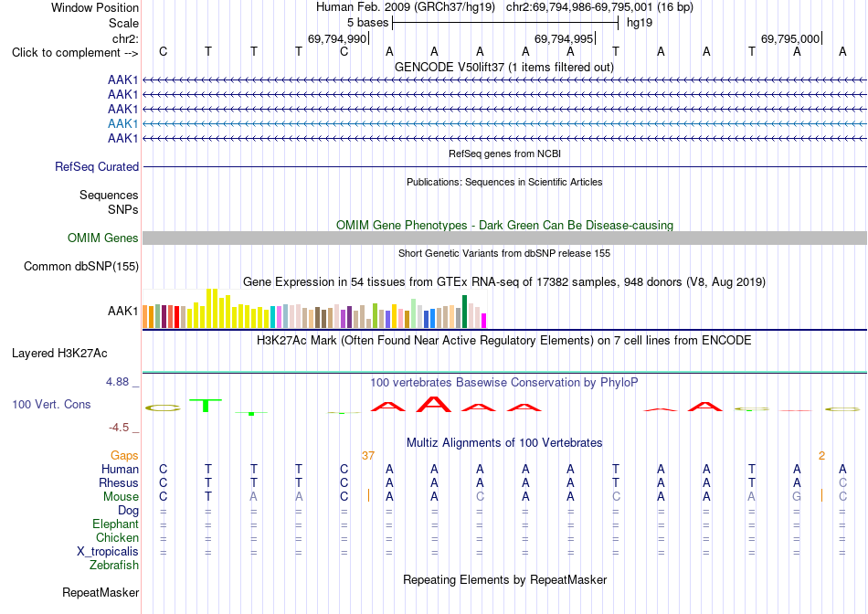Select the X_tropicalis alignment row label

[108, 552]
